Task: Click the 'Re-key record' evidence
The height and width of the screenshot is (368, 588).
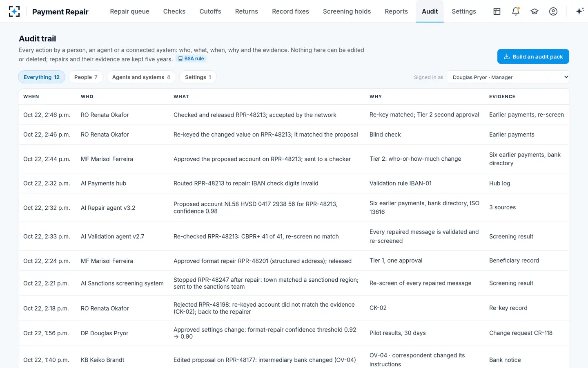Action: click(x=508, y=308)
